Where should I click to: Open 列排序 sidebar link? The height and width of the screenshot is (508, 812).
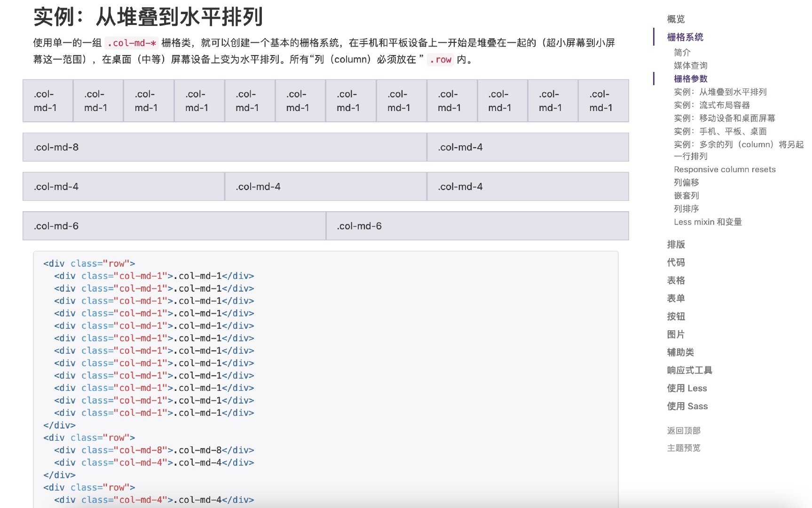pos(686,208)
